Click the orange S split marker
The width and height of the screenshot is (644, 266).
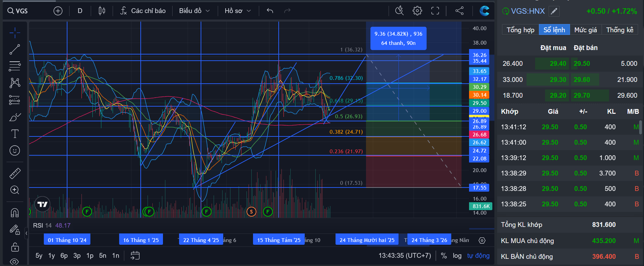(x=251, y=211)
